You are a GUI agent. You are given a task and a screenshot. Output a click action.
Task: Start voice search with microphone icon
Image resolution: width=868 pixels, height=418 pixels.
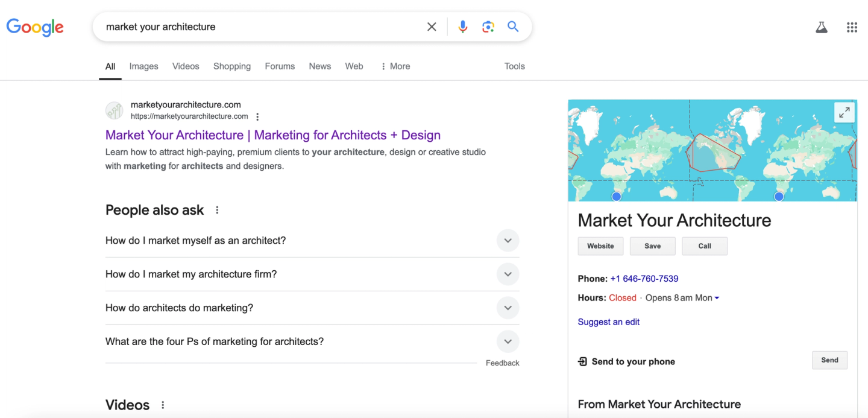click(x=463, y=27)
